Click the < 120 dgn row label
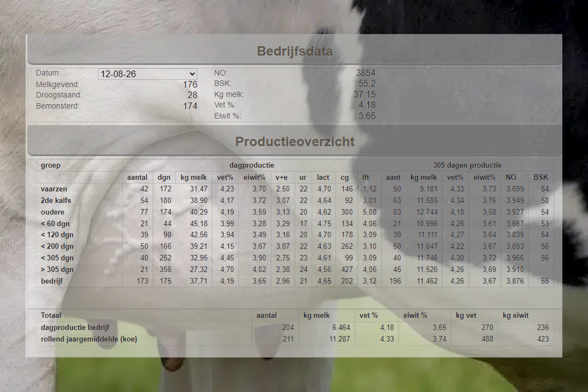The height and width of the screenshot is (392, 588). coord(57,235)
